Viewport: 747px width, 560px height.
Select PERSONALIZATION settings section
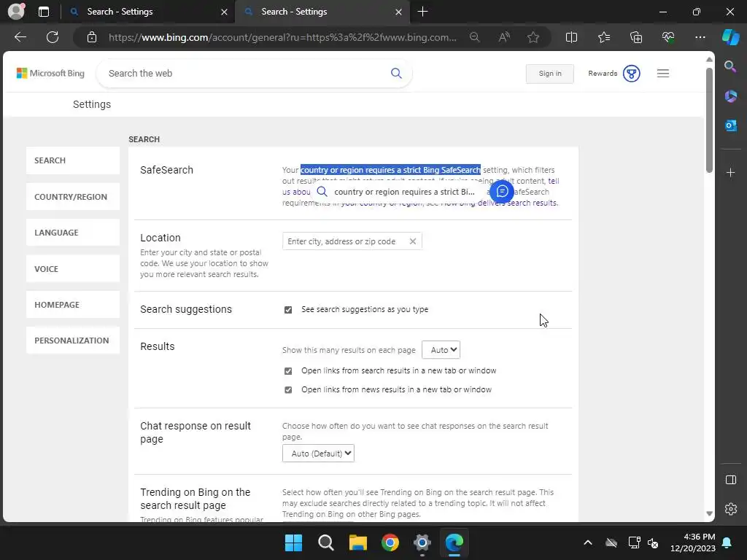pyautogui.click(x=73, y=341)
